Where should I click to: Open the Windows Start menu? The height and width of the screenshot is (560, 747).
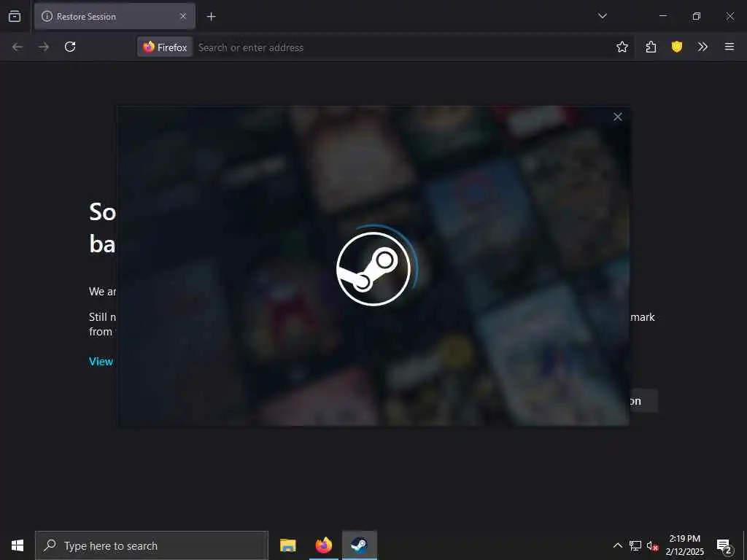pos(18,545)
